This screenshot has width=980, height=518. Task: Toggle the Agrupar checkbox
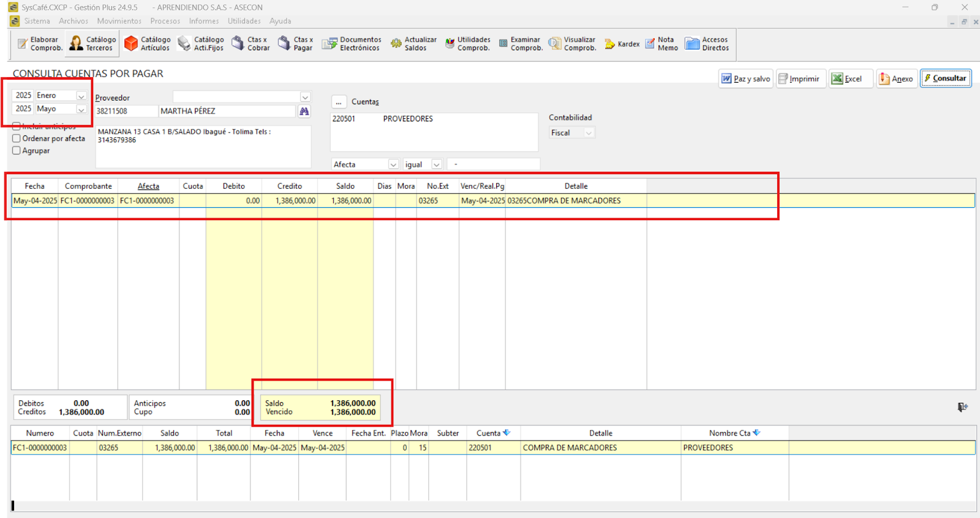(x=17, y=151)
